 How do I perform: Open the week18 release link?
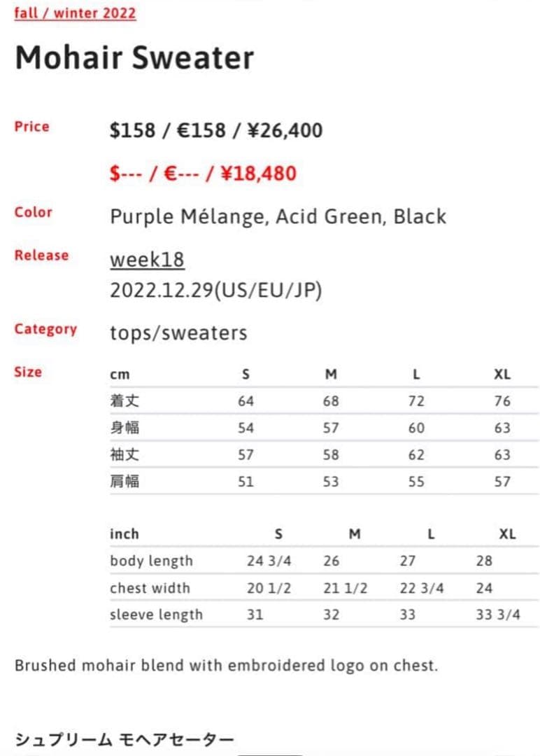click(x=147, y=260)
